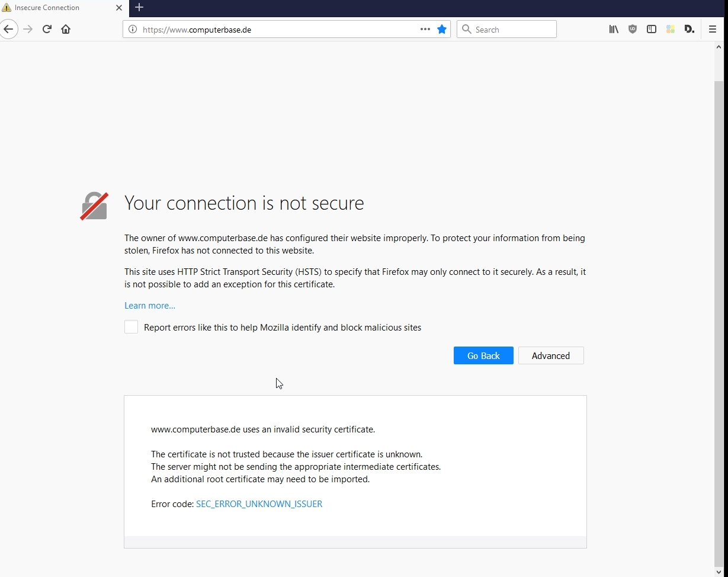Open the D. extension icon
Screen dimensions: 728x577
pos(689,29)
